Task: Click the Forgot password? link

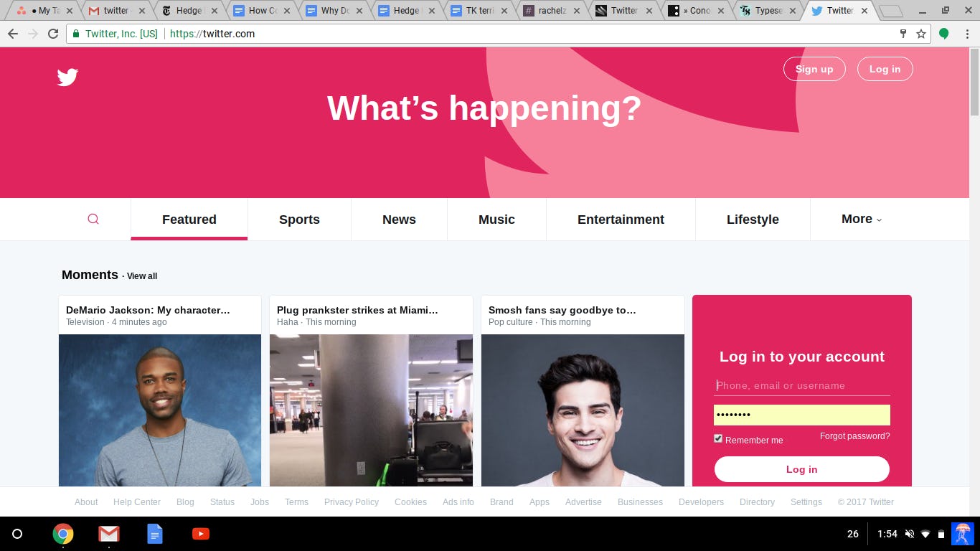Action: coord(854,436)
